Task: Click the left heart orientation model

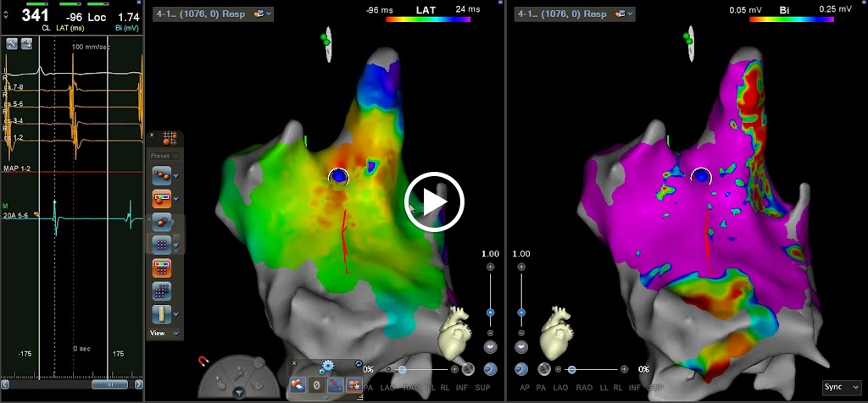Action: coord(455,332)
